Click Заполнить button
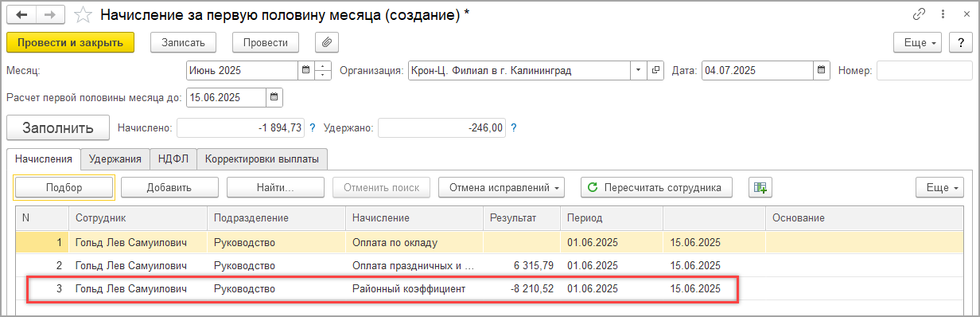 [x=59, y=127]
